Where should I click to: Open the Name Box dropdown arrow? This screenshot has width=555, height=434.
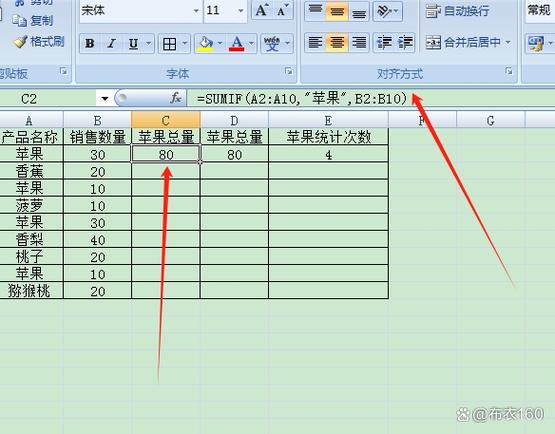(x=105, y=98)
